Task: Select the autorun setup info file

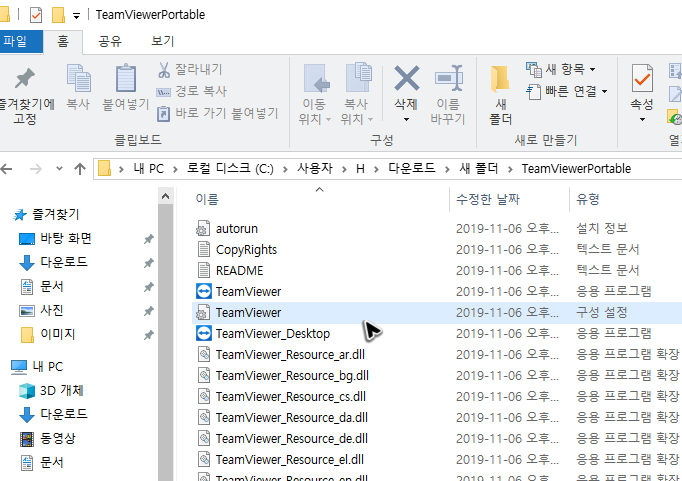Action: pos(237,229)
